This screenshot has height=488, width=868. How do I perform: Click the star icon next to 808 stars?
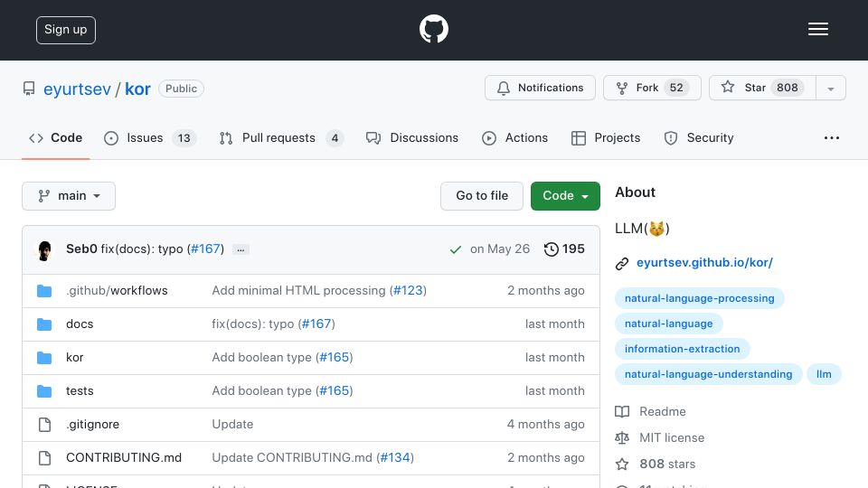point(622,464)
